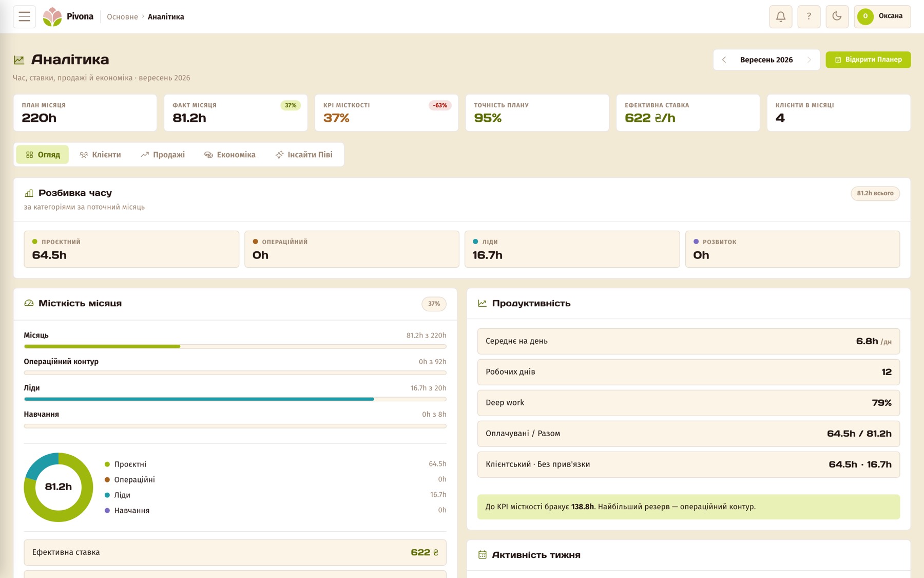Click the Активність тижня calendar icon
Image resolution: width=924 pixels, height=578 pixels.
coord(482,555)
